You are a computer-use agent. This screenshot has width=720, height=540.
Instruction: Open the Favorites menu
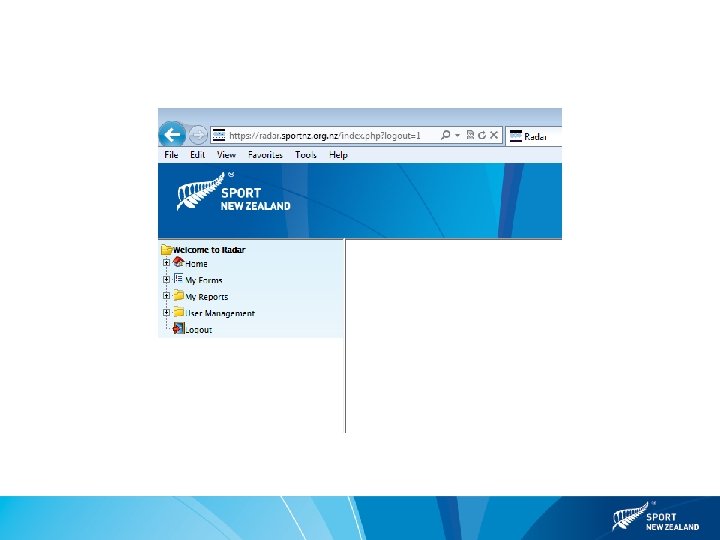point(265,155)
